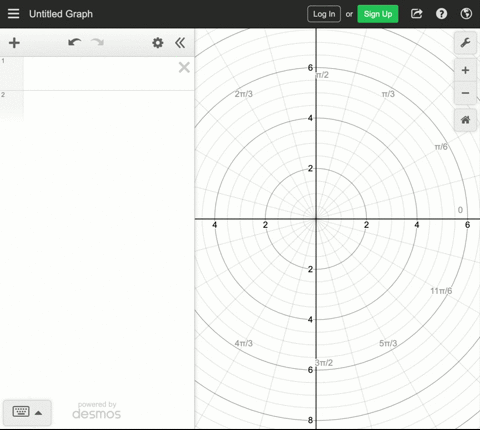Click the 11π/6 angle label
The height and width of the screenshot is (430, 480).
coord(441,291)
